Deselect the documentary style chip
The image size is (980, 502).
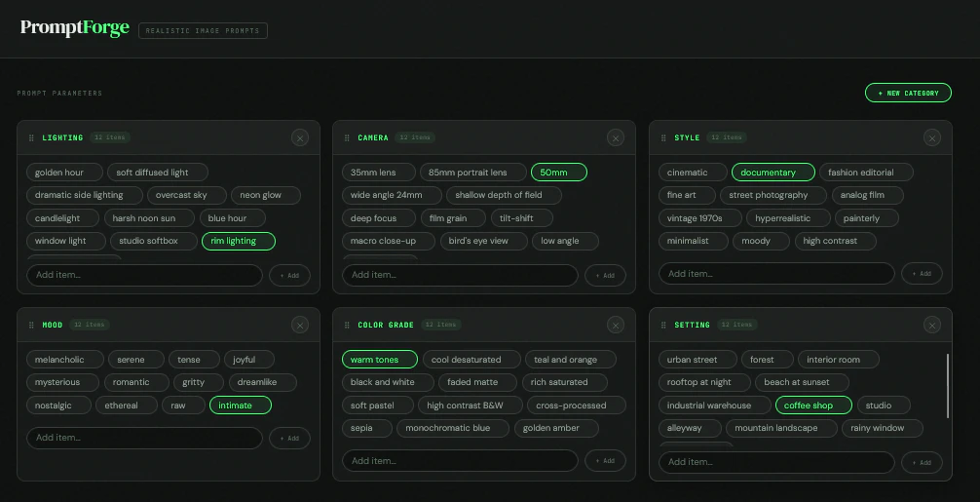click(x=773, y=173)
